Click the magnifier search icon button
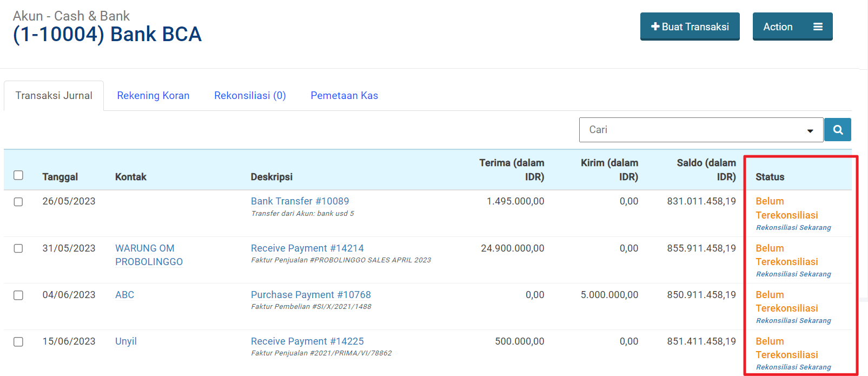This screenshot has height=376, width=868. [838, 130]
